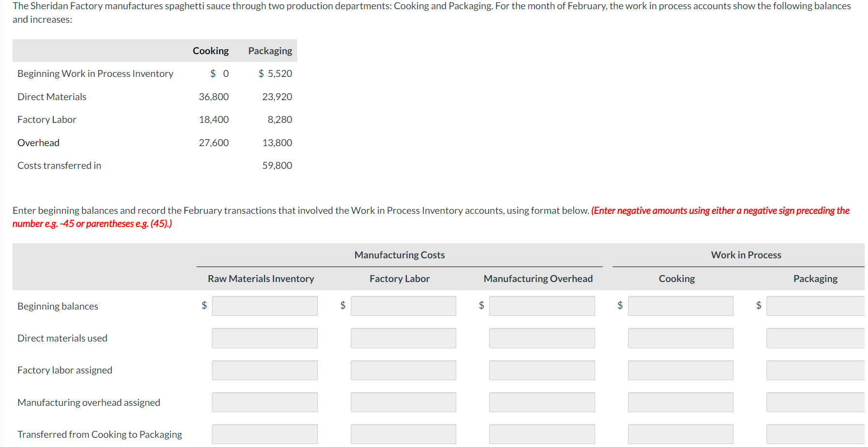Activate Cooking manufacturing overhead assigned field
868x447 pixels.
[x=681, y=402]
